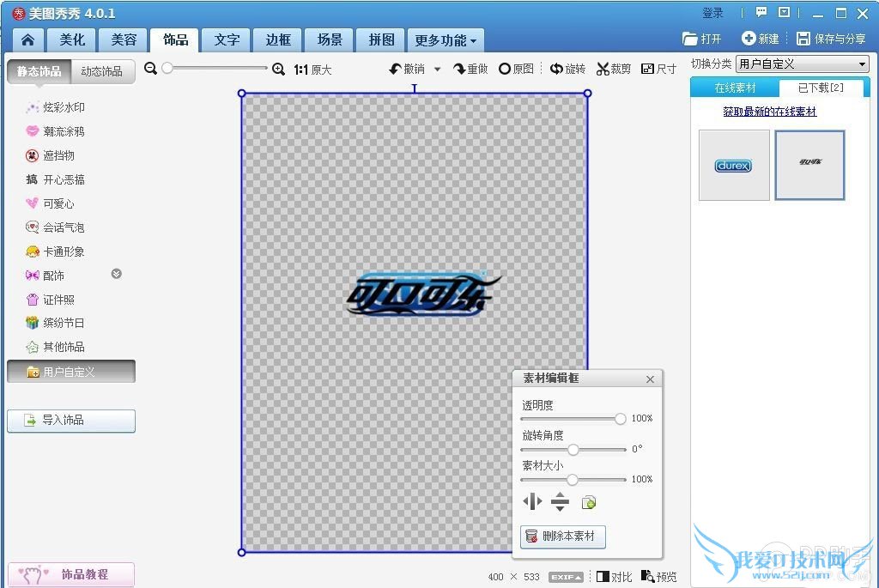Click 1:1 原大 button
Screen dimensions: 879x588
(x=312, y=70)
